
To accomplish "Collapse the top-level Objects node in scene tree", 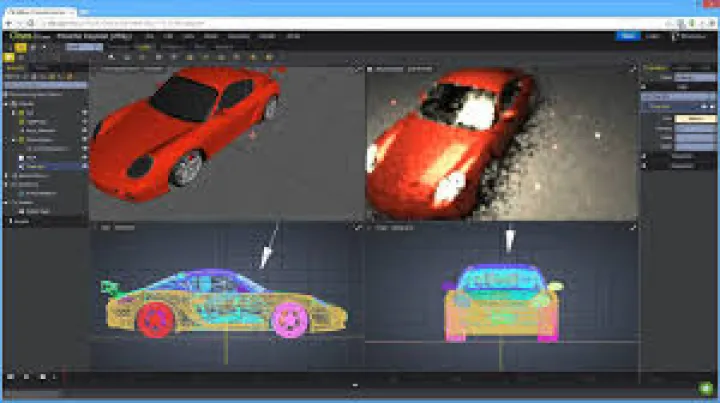I will (x=7, y=103).
